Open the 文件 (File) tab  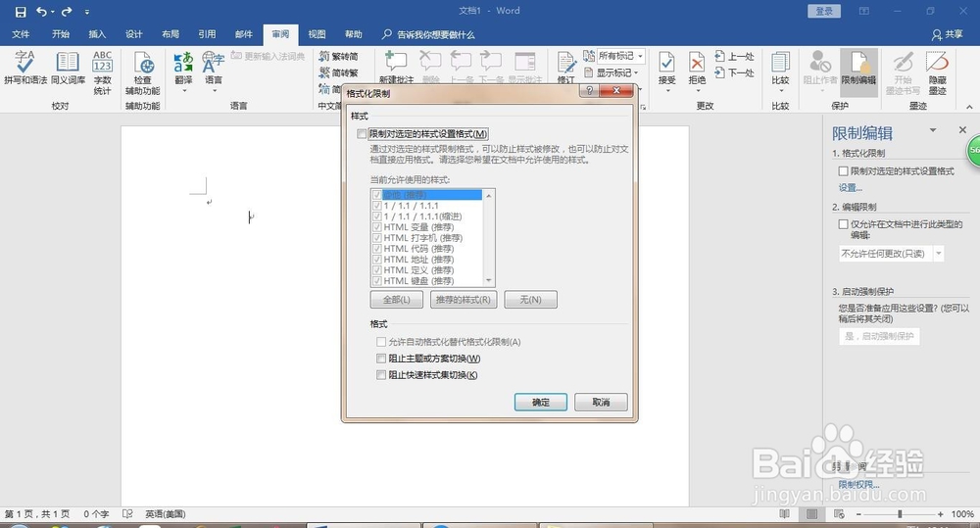tap(21, 34)
